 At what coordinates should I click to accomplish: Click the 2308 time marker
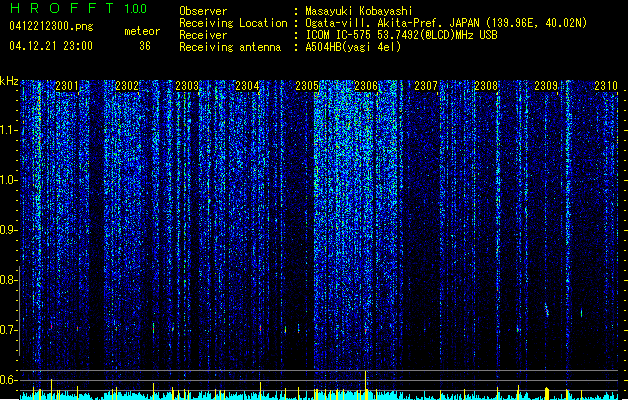(x=486, y=86)
